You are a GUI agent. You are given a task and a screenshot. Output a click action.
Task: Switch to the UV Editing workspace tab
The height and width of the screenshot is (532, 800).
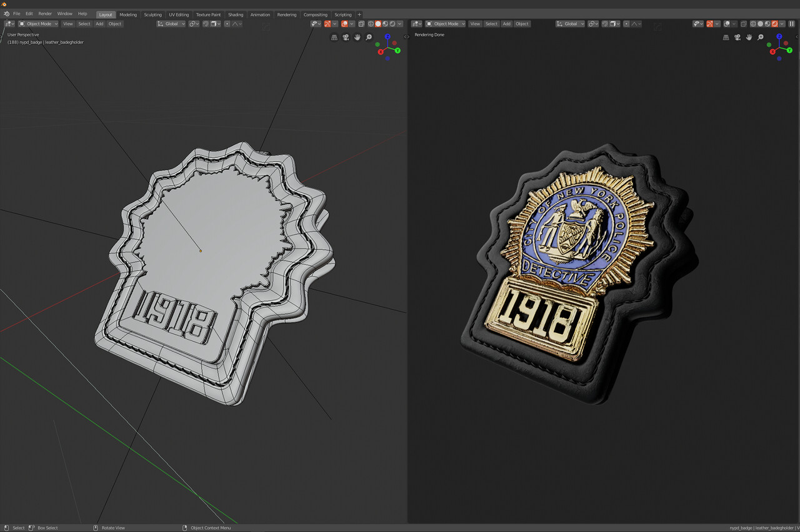(179, 14)
